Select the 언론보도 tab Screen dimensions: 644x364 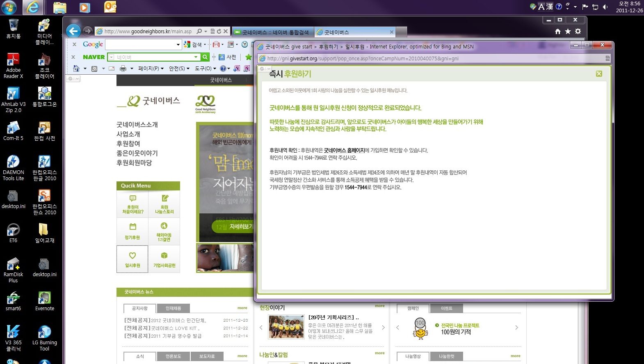(173, 356)
